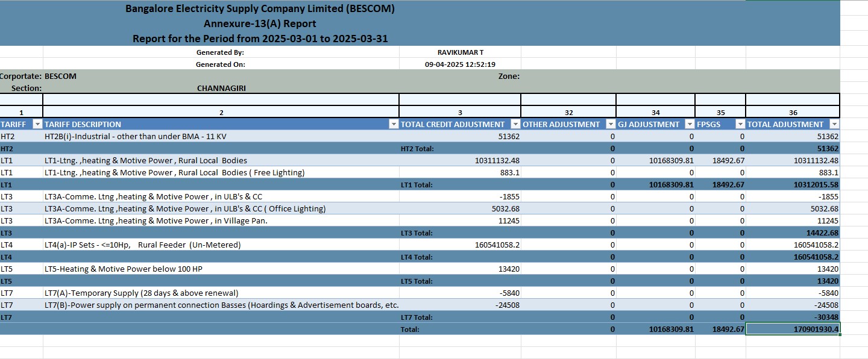Open the TARIFF DESCRIPTION filter dropdown
The image size is (868, 359).
[394, 124]
